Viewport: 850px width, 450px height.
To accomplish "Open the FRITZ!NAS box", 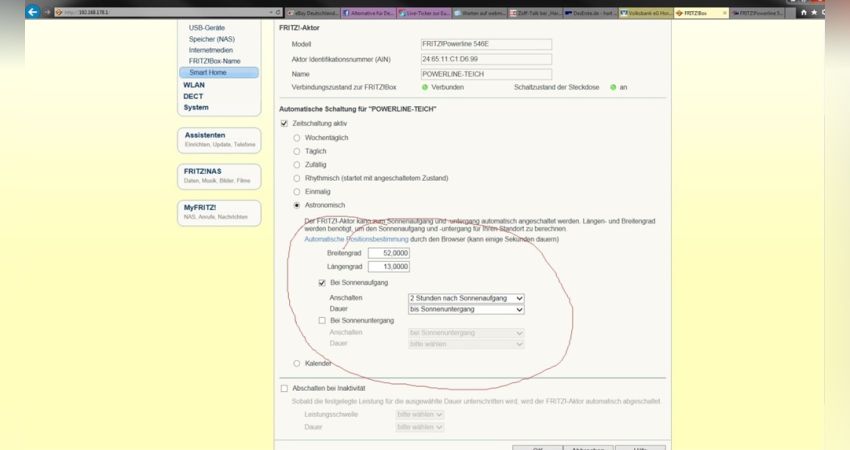I will 219,176.
